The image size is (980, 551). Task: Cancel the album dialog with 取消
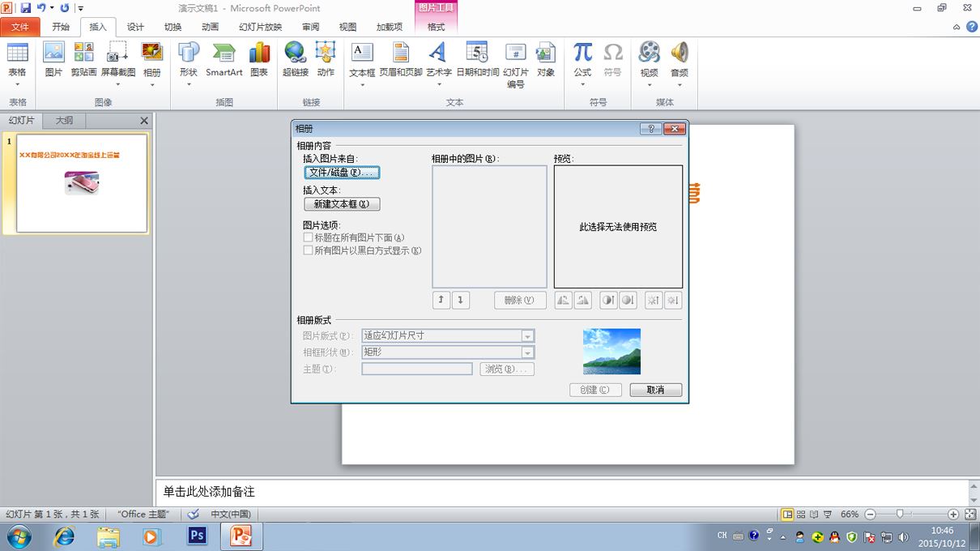click(656, 390)
